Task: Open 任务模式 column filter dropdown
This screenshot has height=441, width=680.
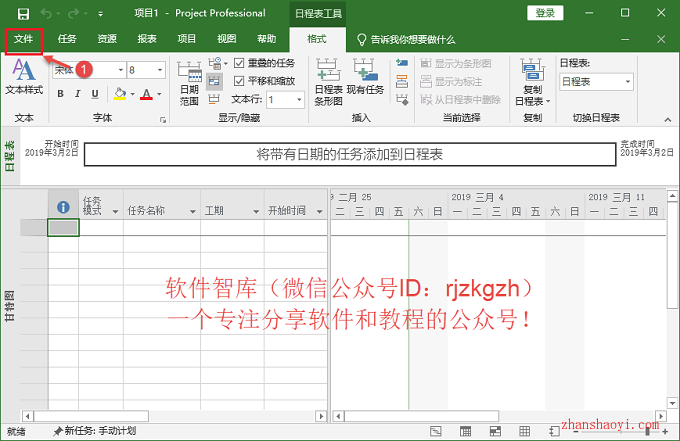Action: coord(115,212)
